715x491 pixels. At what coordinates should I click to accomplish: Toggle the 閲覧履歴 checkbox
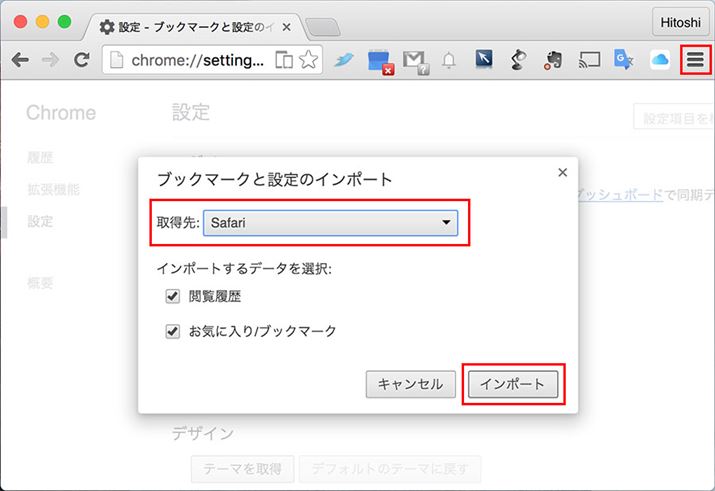172,296
